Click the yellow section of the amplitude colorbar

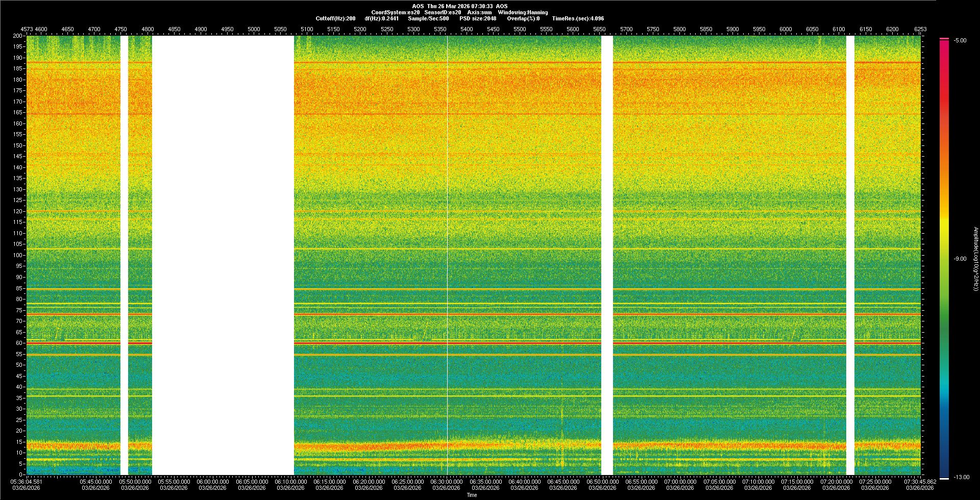click(x=944, y=224)
